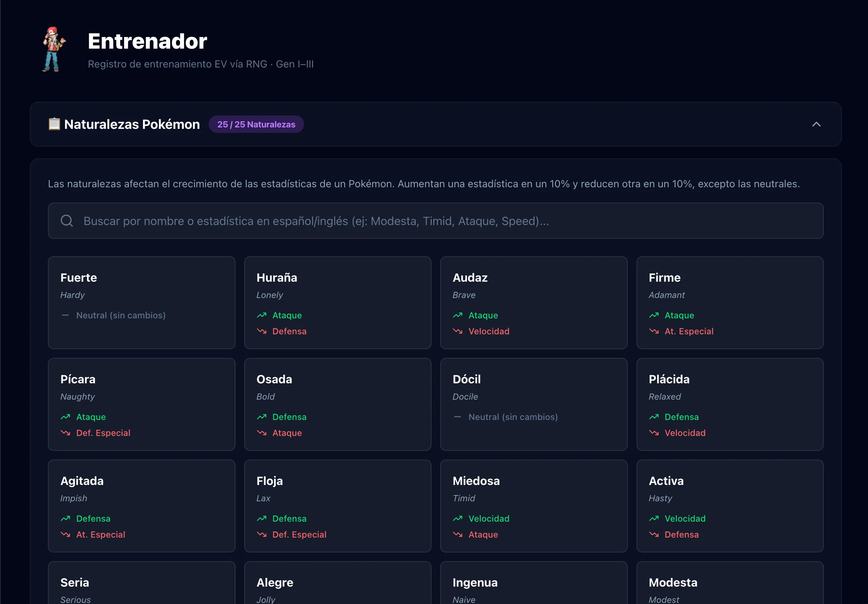Select the Miedosa card title
The image size is (868, 604).
click(x=476, y=481)
